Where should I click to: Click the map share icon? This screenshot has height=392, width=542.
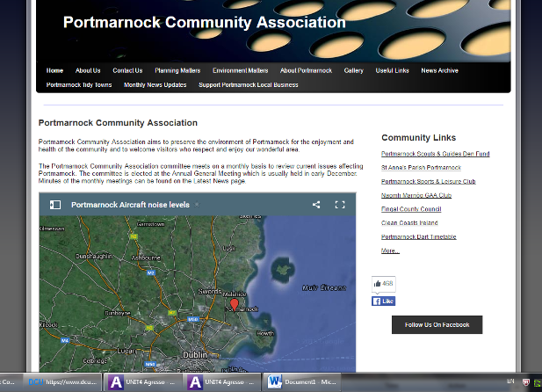pos(316,205)
